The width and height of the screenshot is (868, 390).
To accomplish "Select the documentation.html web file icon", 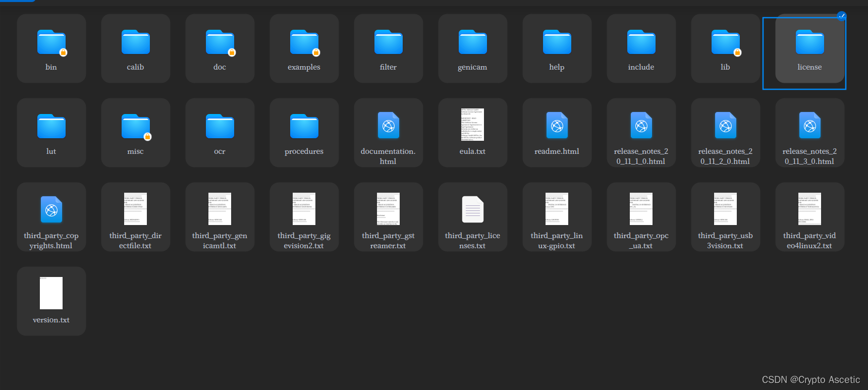I will 389,126.
